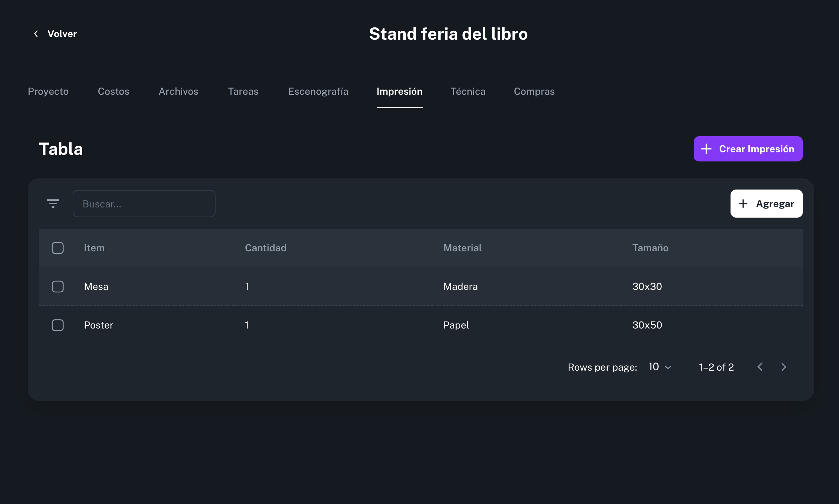Click the Agregar button label
Viewport: 839px width, 504px height.
click(775, 204)
